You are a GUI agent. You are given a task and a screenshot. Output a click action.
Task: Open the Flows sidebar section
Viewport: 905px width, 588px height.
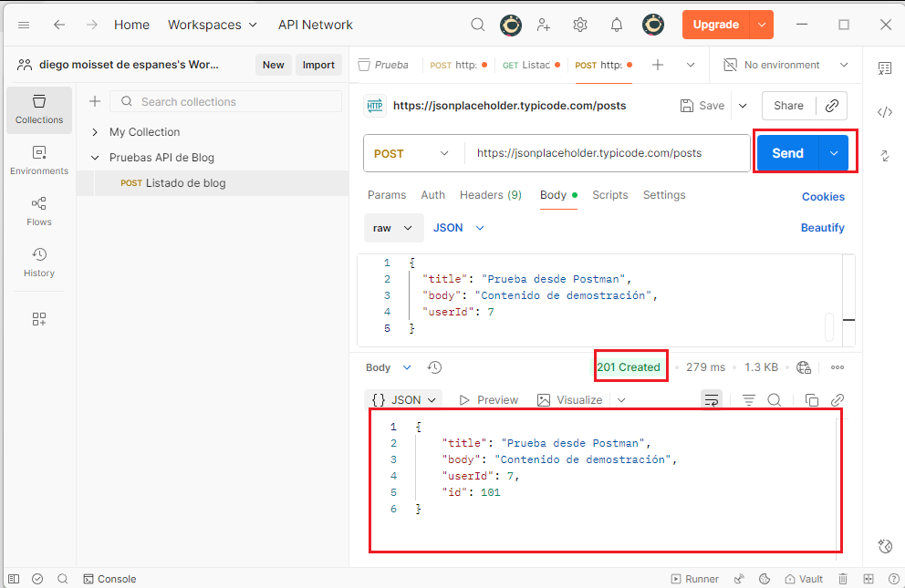coord(39,211)
